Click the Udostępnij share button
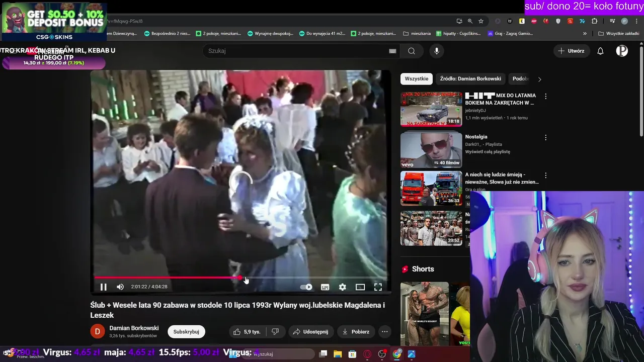 (x=310, y=332)
